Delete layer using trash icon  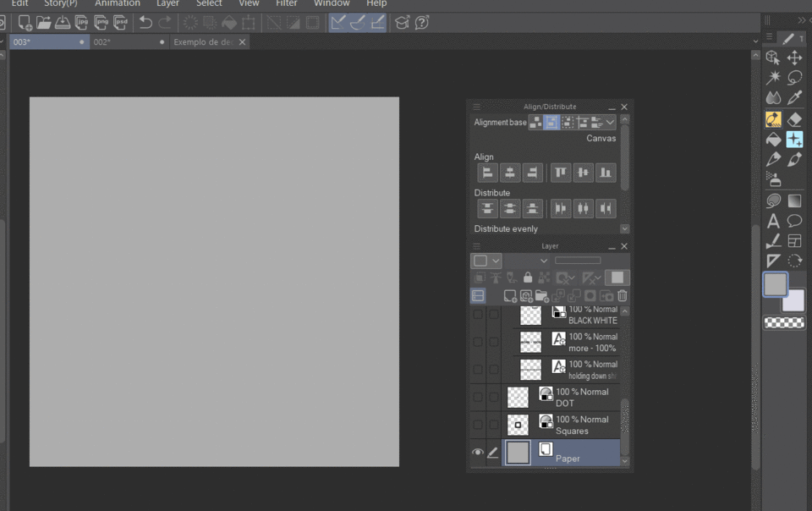click(623, 295)
